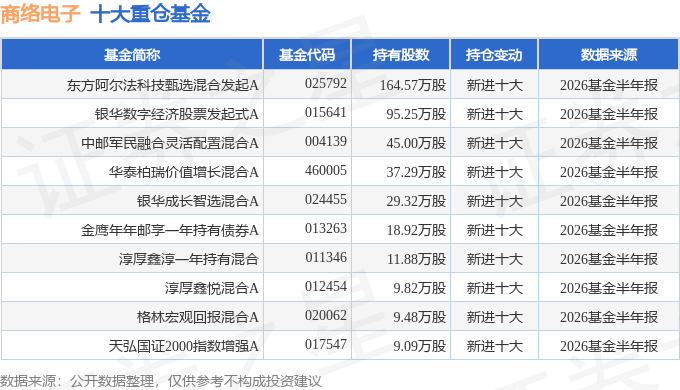Image resolution: width=680 pixels, height=390 pixels.
Task: Click the 持仓变动 column header
Action: click(494, 55)
